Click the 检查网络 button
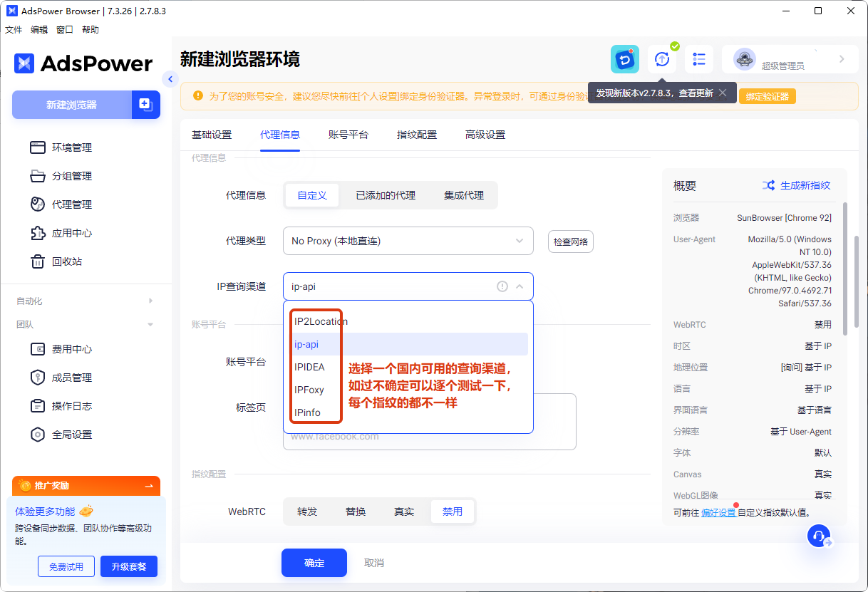 571,242
